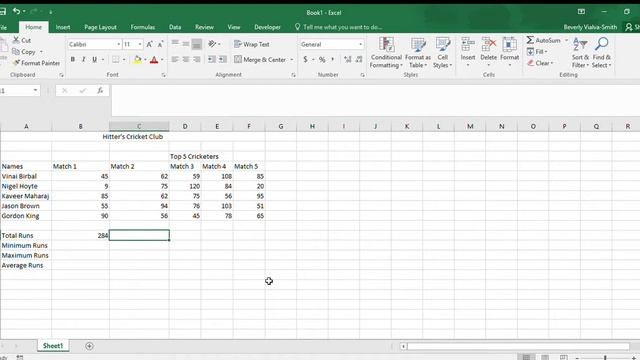Open the Formulas tab
The height and width of the screenshot is (360, 640).
(142, 27)
